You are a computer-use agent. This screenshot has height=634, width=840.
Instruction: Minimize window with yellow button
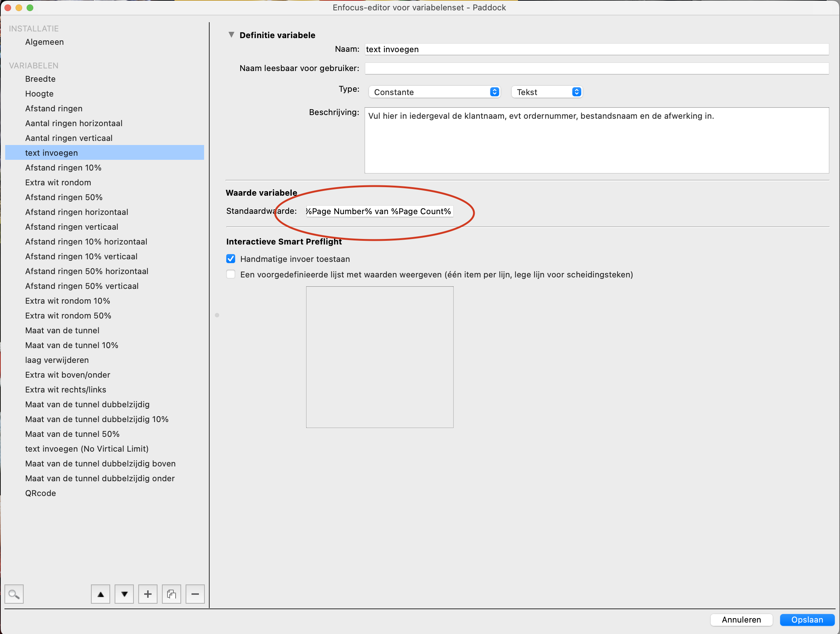click(x=18, y=8)
